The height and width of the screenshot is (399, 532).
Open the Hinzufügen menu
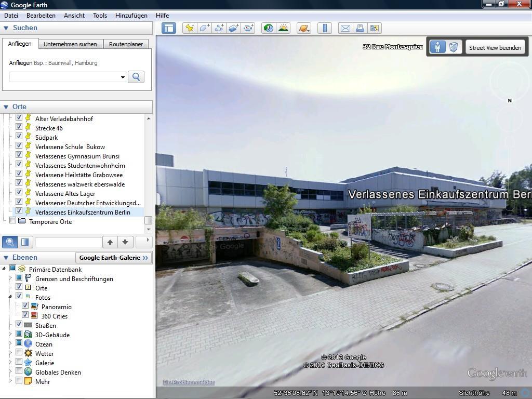(131, 16)
